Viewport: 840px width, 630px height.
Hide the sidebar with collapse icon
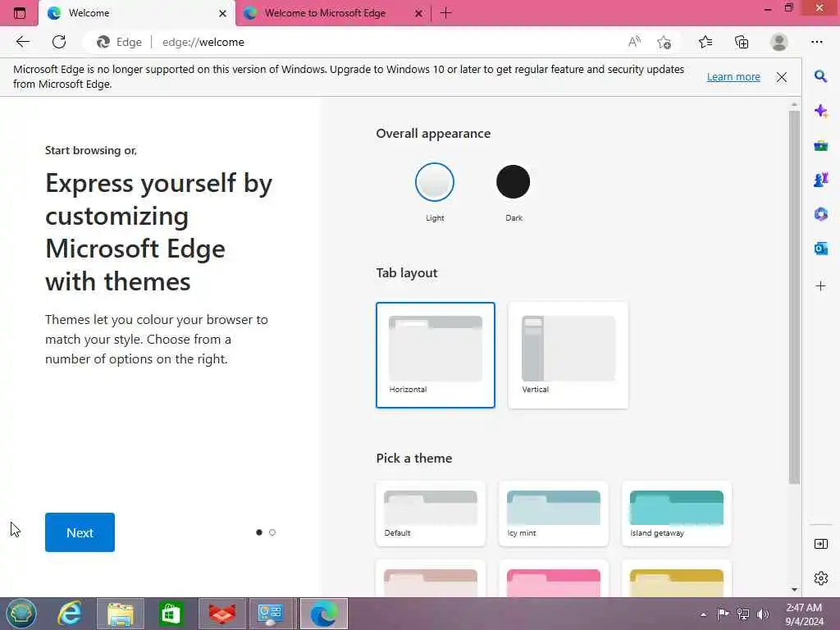coord(820,545)
